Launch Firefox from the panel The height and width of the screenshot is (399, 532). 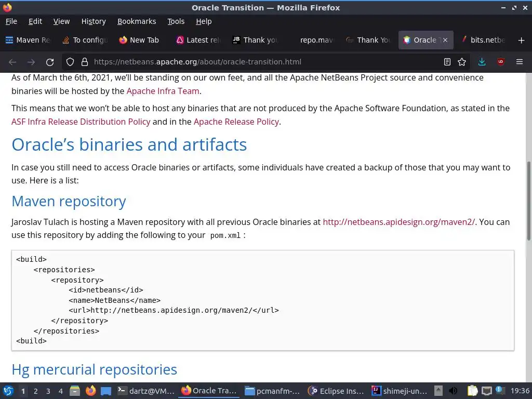[90, 391]
